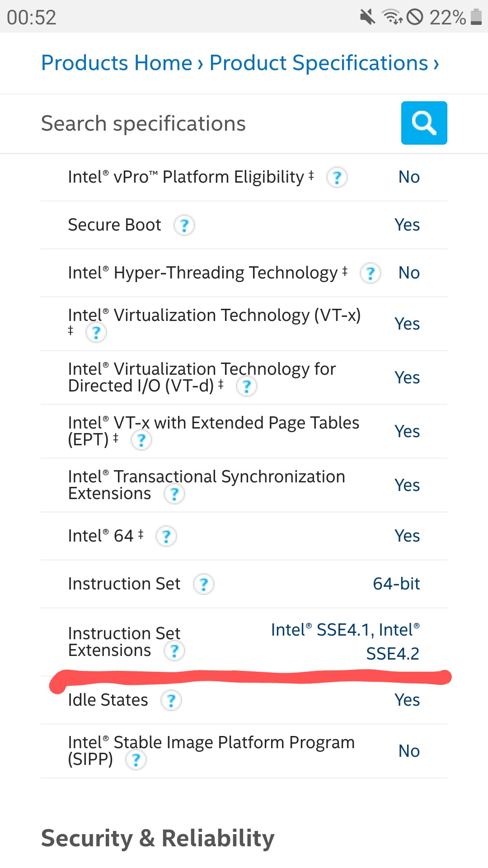The image size is (488, 868).
Task: Open help for Stable Image Platform Program
Action: [x=136, y=760]
